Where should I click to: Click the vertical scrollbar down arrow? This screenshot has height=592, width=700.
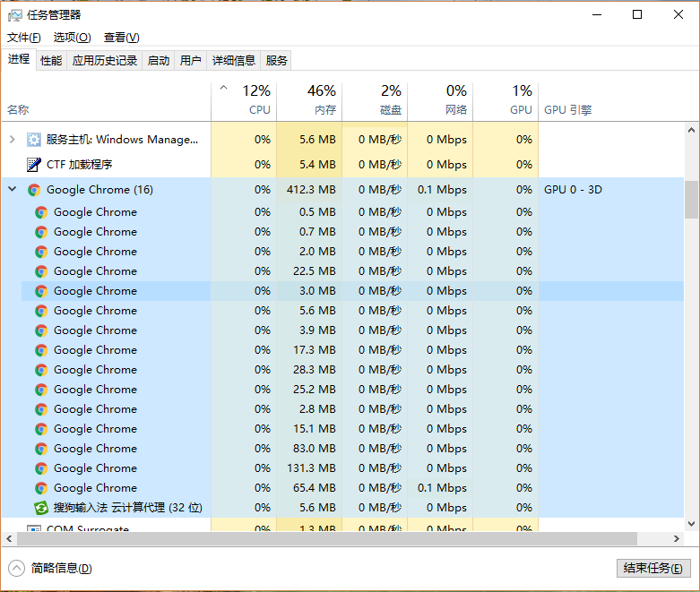(691, 524)
